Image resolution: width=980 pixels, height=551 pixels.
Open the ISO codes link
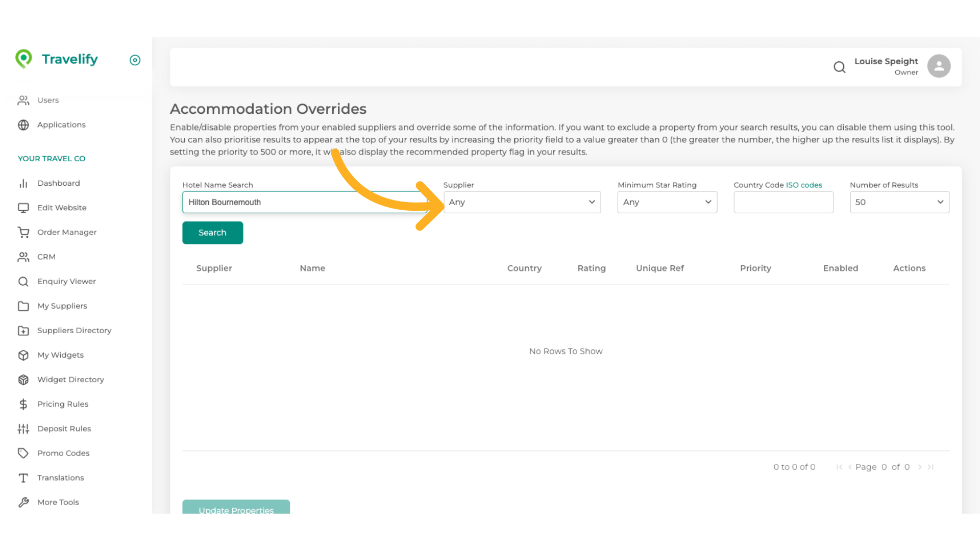[x=804, y=185]
